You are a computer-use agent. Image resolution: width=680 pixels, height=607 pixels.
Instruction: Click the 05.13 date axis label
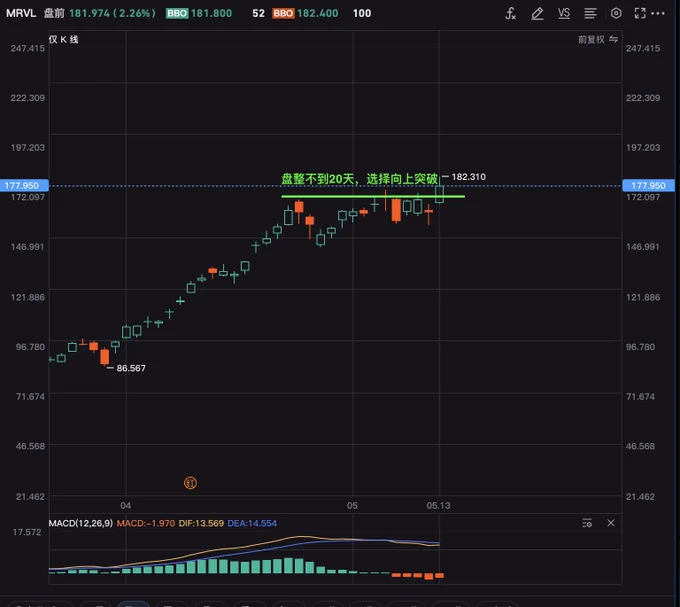click(438, 506)
